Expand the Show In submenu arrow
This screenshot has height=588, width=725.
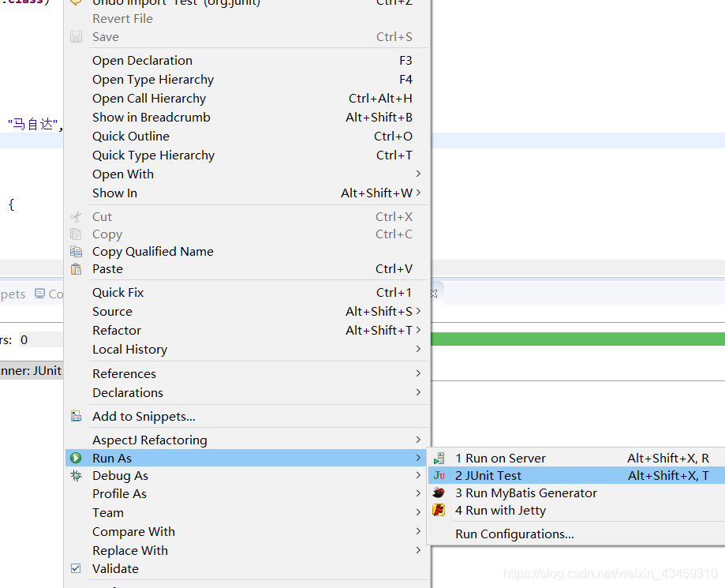[418, 193]
